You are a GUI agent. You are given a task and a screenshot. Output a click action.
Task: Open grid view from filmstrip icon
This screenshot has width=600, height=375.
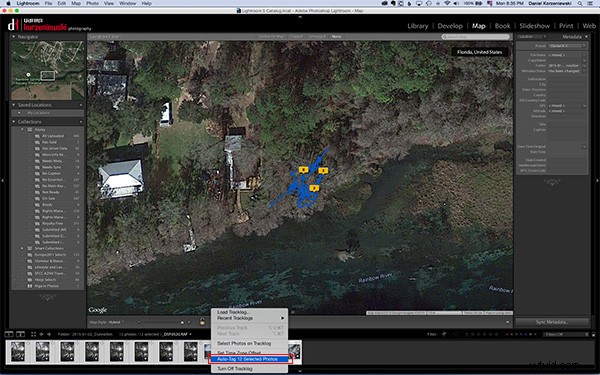coord(33,334)
